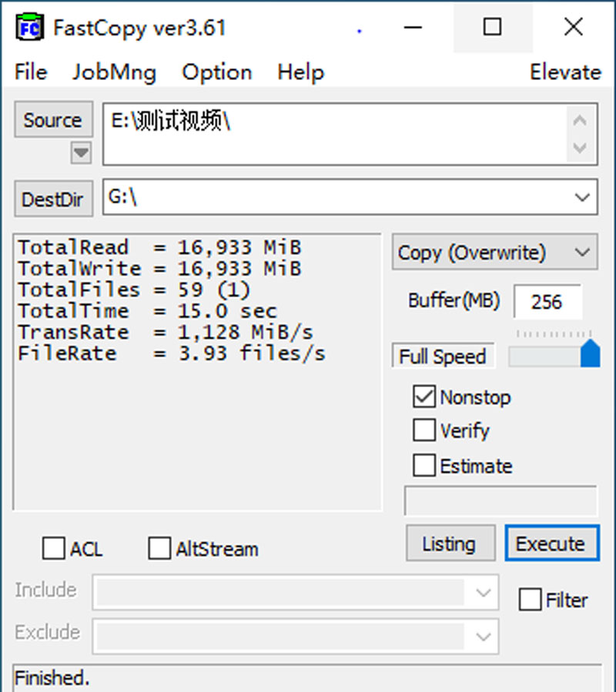
Task: Open the JobMng menu
Action: point(114,72)
